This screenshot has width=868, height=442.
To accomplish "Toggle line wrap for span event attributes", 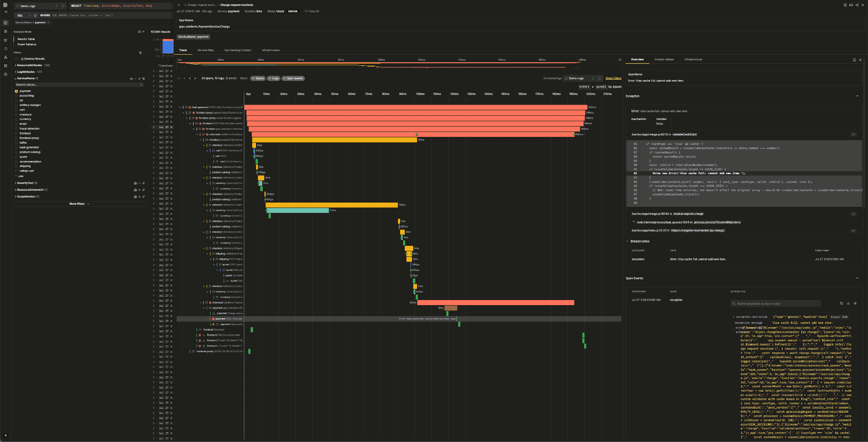I will [848, 303].
